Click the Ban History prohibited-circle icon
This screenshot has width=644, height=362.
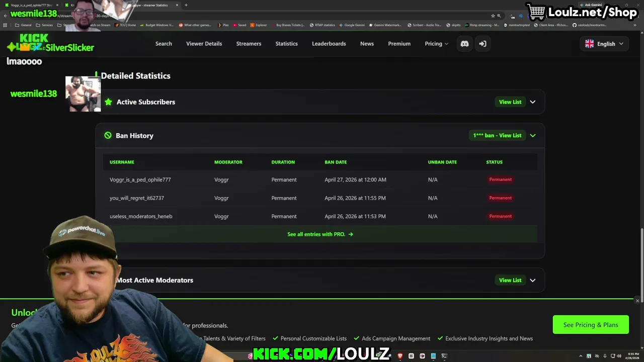(108, 135)
